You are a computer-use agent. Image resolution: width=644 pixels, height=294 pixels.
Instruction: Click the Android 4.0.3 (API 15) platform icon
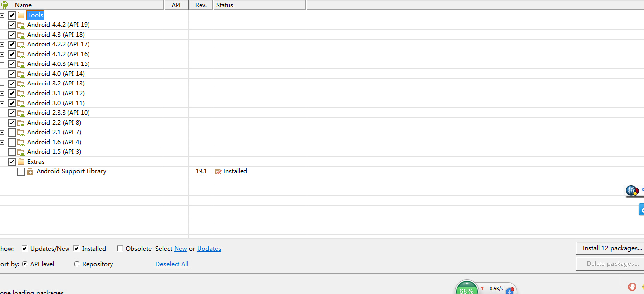click(21, 64)
